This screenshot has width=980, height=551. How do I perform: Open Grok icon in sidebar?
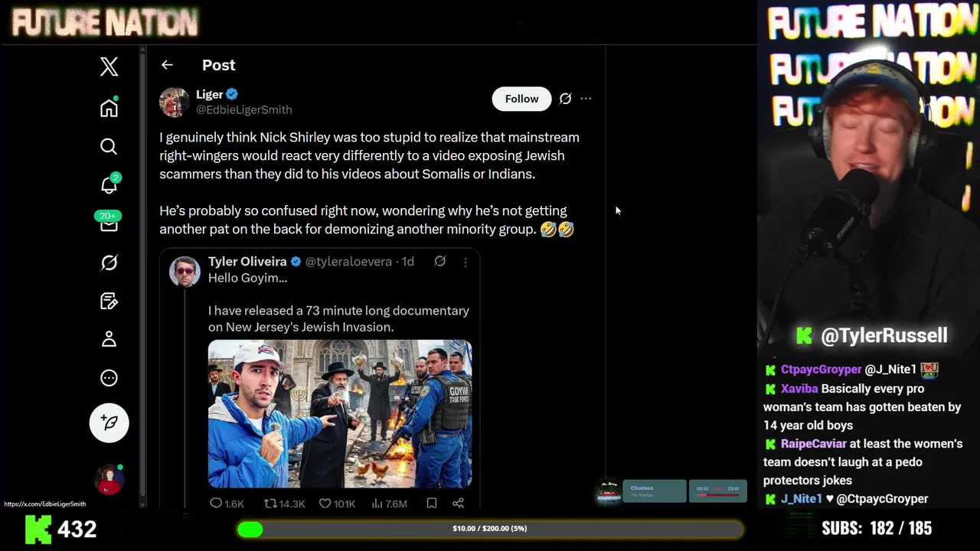(x=109, y=262)
